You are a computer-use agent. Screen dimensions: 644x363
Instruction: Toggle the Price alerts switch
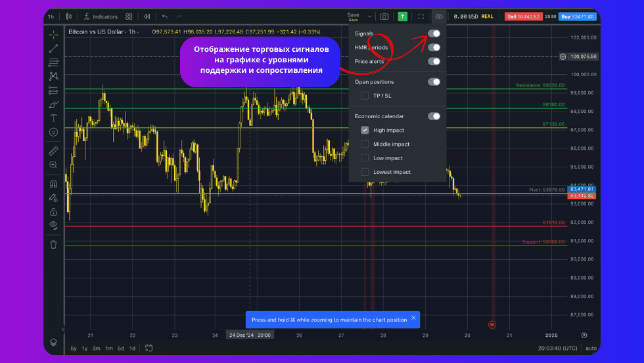[434, 62]
